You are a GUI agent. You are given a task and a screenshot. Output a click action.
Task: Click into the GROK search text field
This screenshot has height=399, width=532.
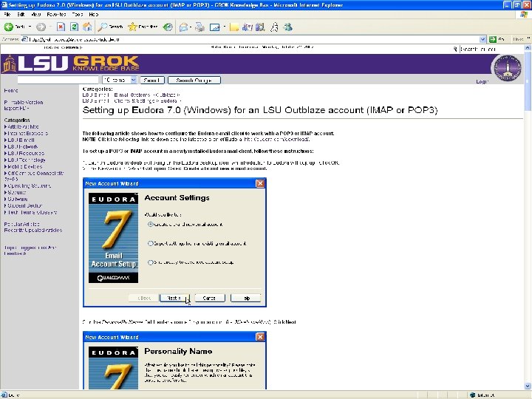point(58,80)
